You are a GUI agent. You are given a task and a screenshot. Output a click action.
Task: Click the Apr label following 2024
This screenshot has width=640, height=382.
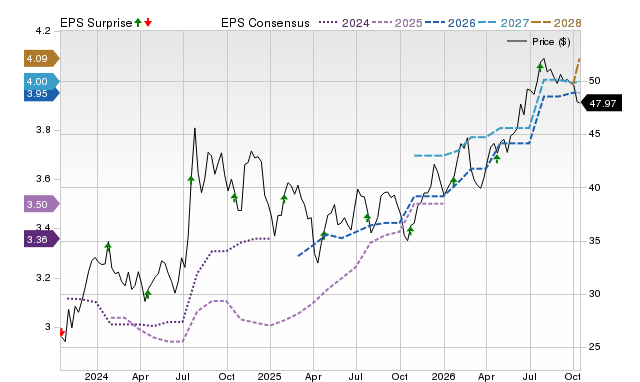click(x=140, y=376)
